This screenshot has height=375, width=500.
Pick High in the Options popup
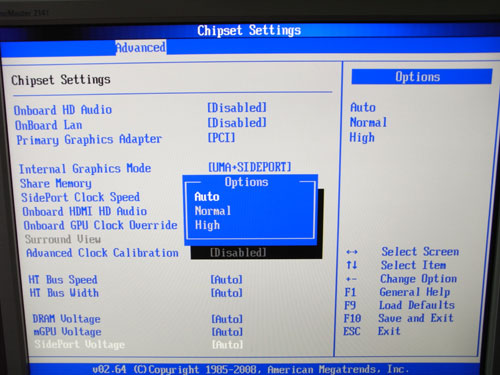click(207, 225)
